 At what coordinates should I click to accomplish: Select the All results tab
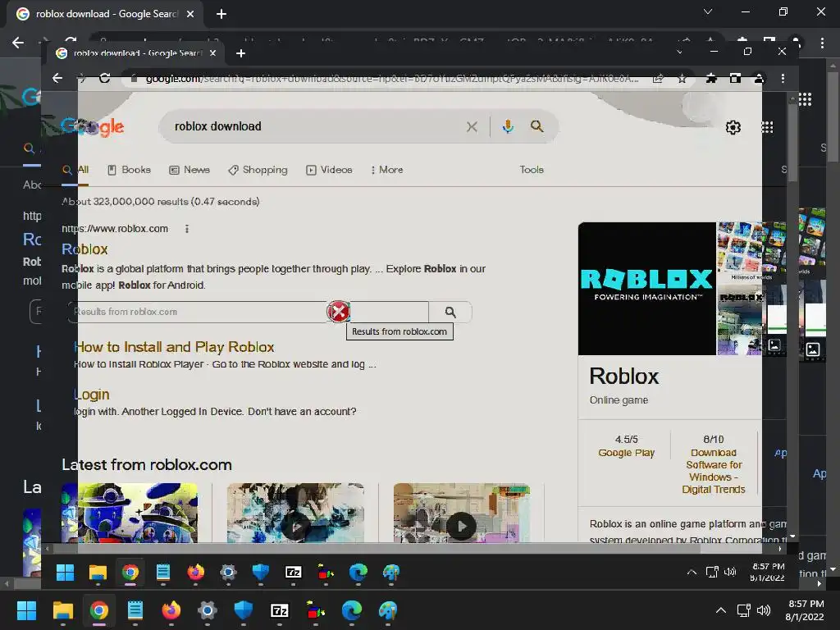click(75, 170)
